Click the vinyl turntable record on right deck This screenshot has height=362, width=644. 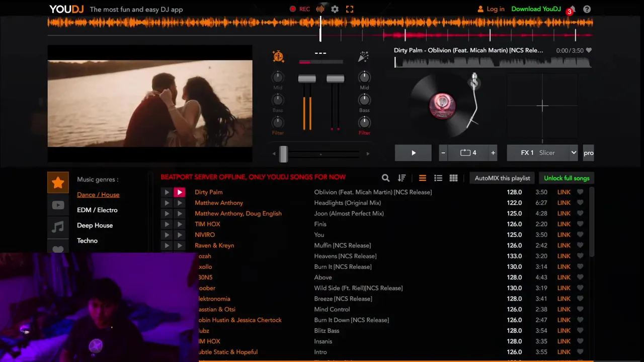(443, 106)
